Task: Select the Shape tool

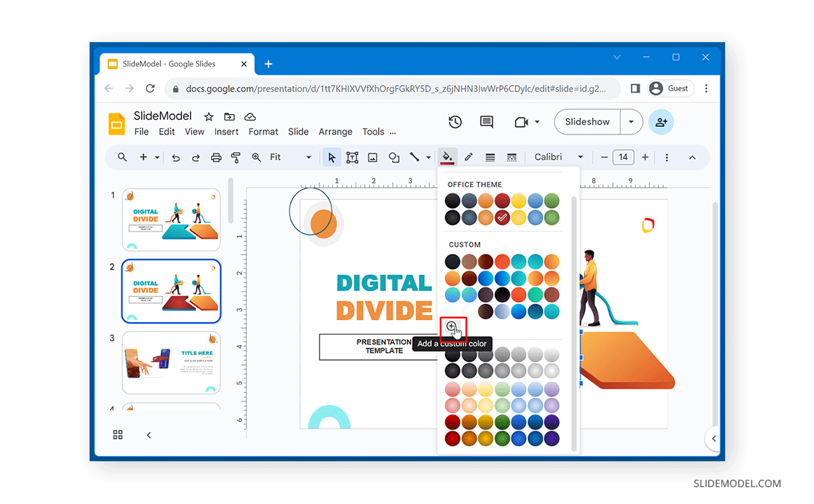Action: [394, 157]
